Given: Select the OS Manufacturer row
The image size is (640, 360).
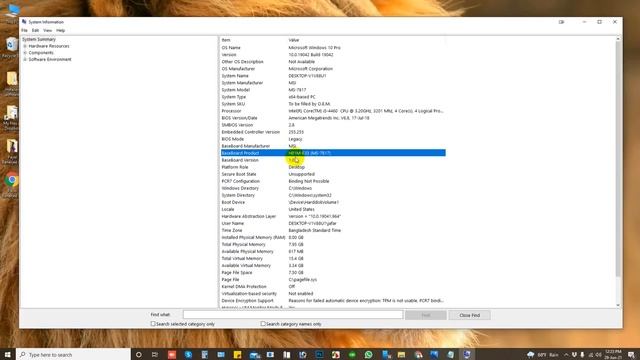Looking at the screenshot, I should coord(333,69).
